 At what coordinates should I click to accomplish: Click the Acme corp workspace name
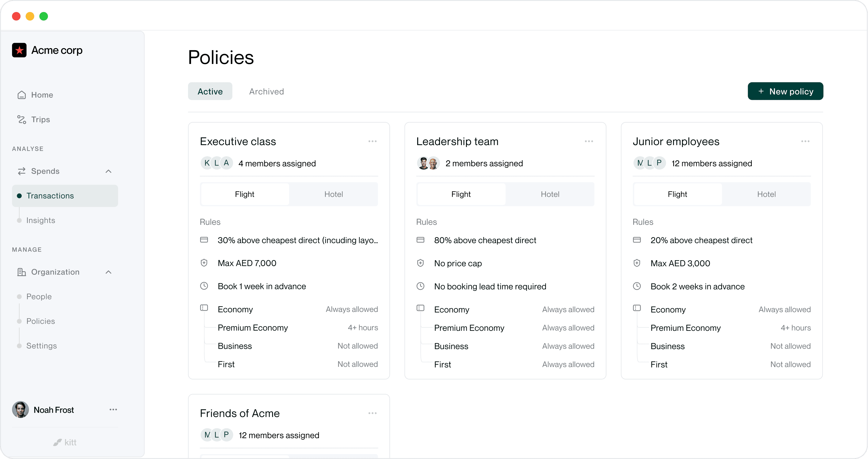point(57,50)
